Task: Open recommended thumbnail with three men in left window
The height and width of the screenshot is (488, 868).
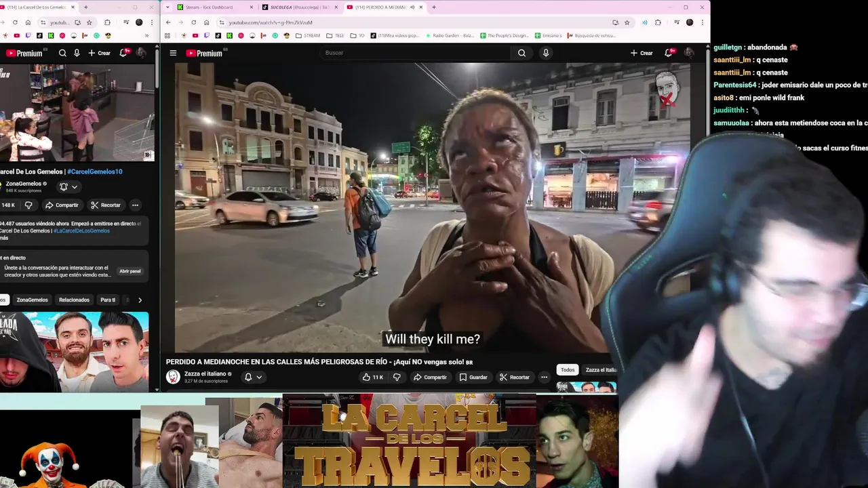Action: point(74,352)
